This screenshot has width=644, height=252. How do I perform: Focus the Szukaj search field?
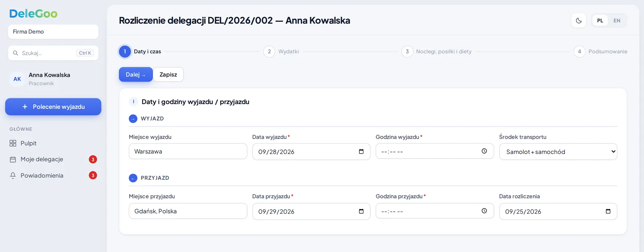tap(53, 53)
